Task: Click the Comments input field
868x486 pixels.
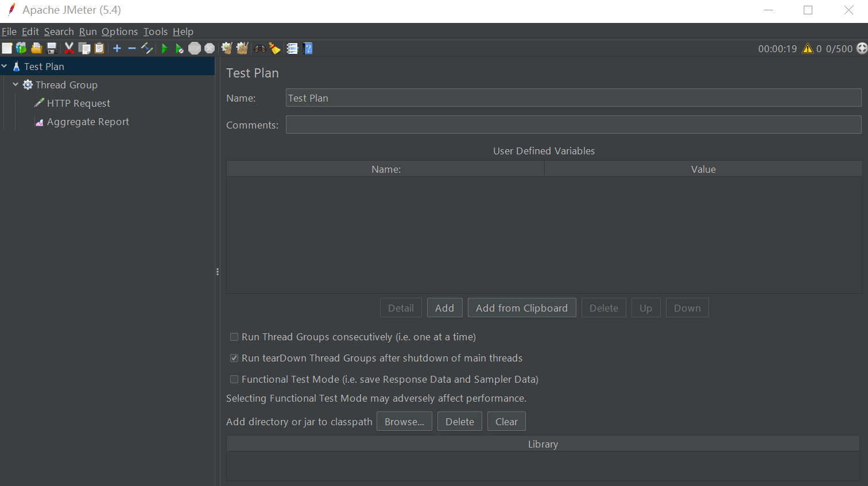Action: (x=573, y=125)
